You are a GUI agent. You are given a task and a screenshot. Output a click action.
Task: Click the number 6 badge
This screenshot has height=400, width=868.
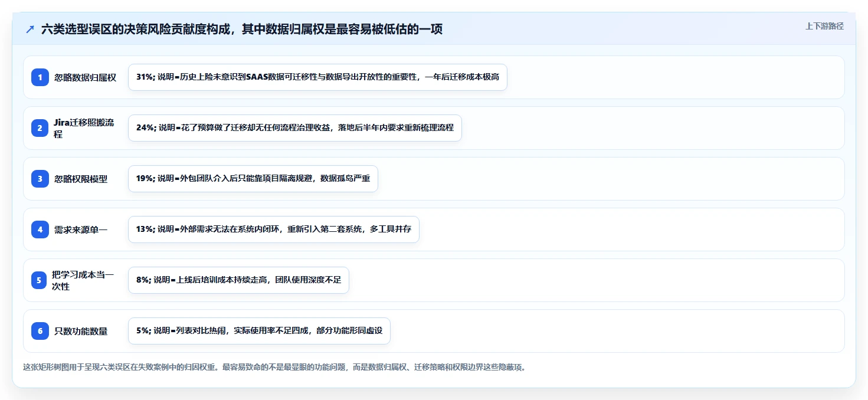40,331
